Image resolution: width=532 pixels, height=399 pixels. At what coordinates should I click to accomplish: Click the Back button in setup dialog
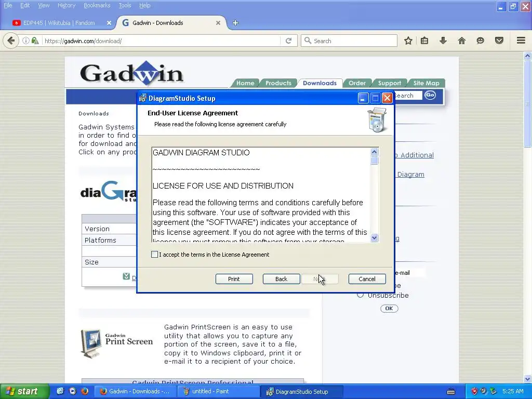coord(281,279)
